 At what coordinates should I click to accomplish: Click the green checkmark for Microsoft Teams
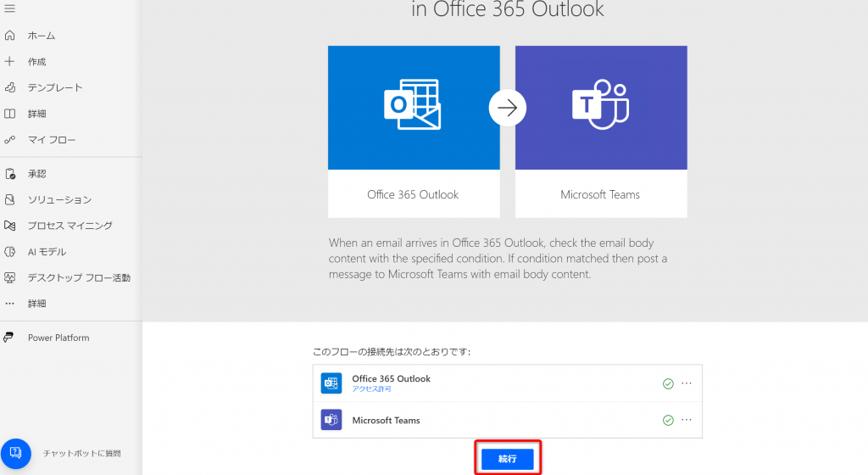pos(668,420)
